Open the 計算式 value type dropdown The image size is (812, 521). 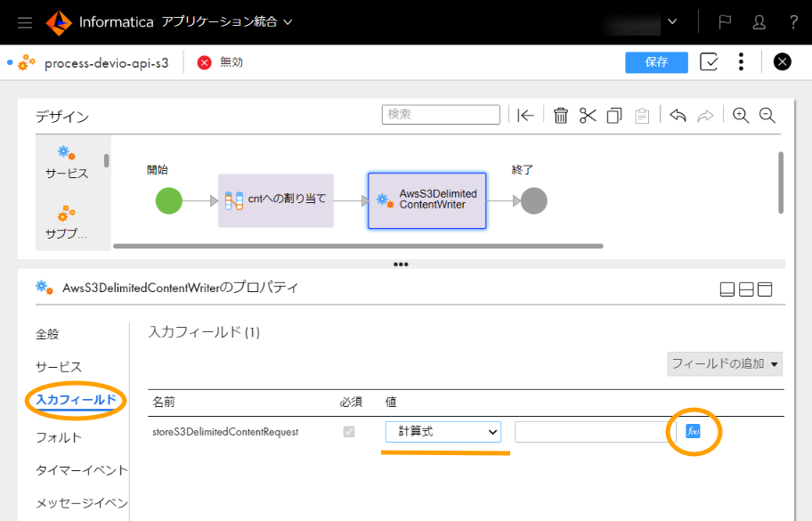[x=443, y=431]
